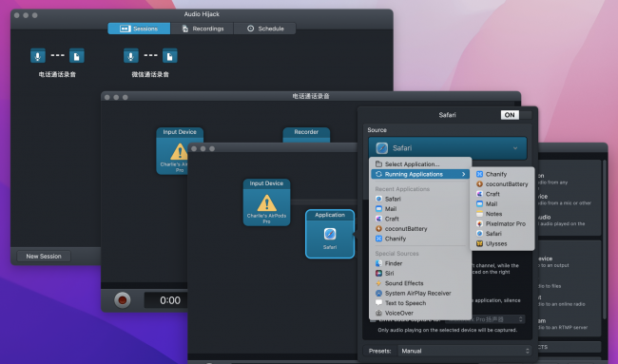This screenshot has height=364, width=618.
Task: Choose coconutBattery in running apps submenu
Action: pos(503,184)
